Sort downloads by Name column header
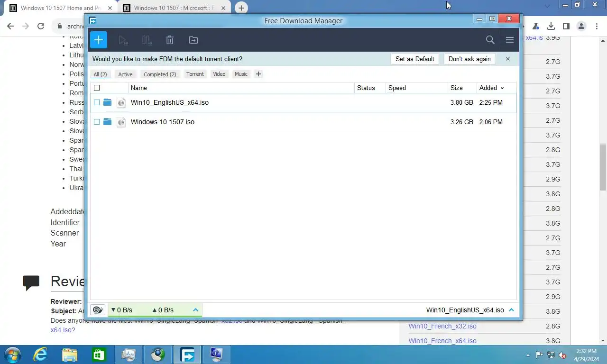 click(x=241, y=88)
